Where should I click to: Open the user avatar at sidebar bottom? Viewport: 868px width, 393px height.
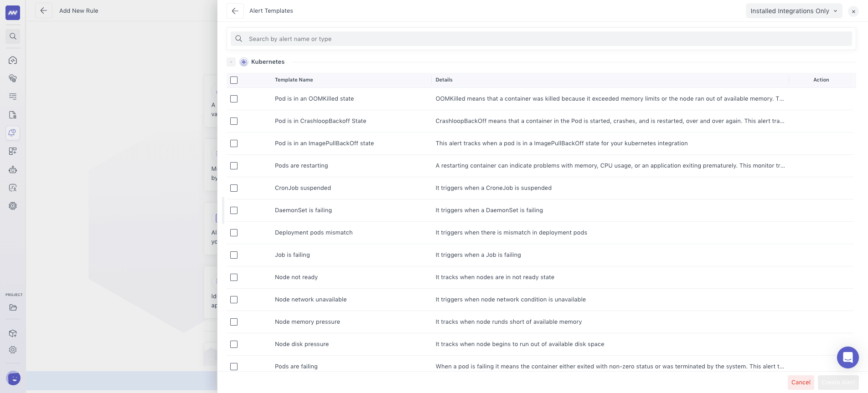click(x=14, y=378)
